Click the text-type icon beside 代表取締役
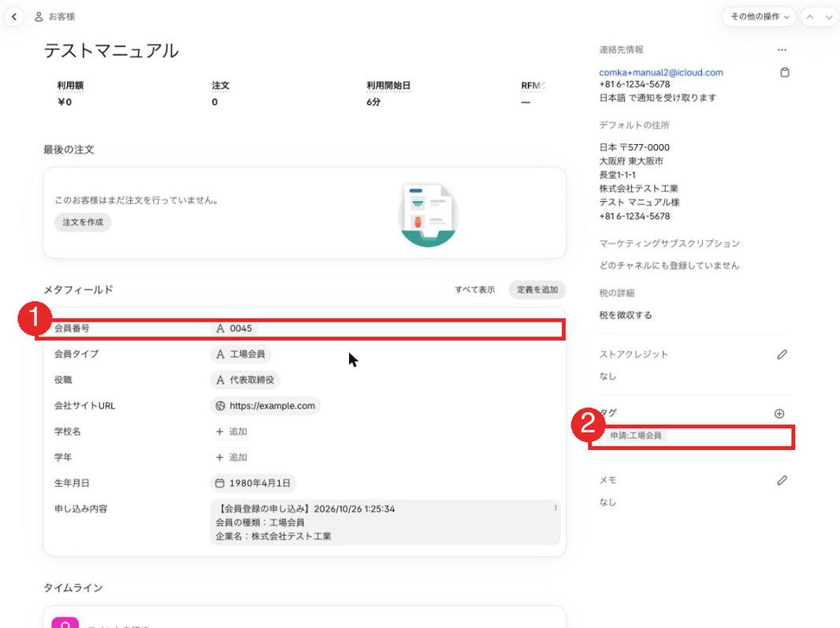This screenshot has width=840, height=628. click(x=220, y=380)
